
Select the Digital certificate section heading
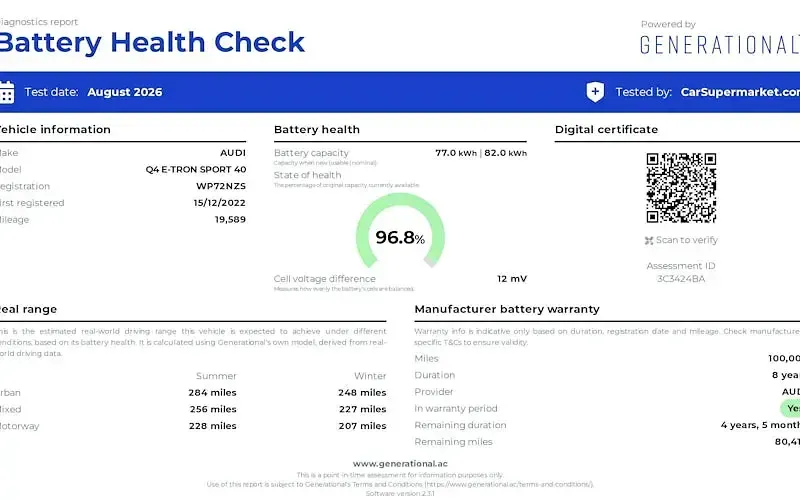pyautogui.click(x=607, y=130)
